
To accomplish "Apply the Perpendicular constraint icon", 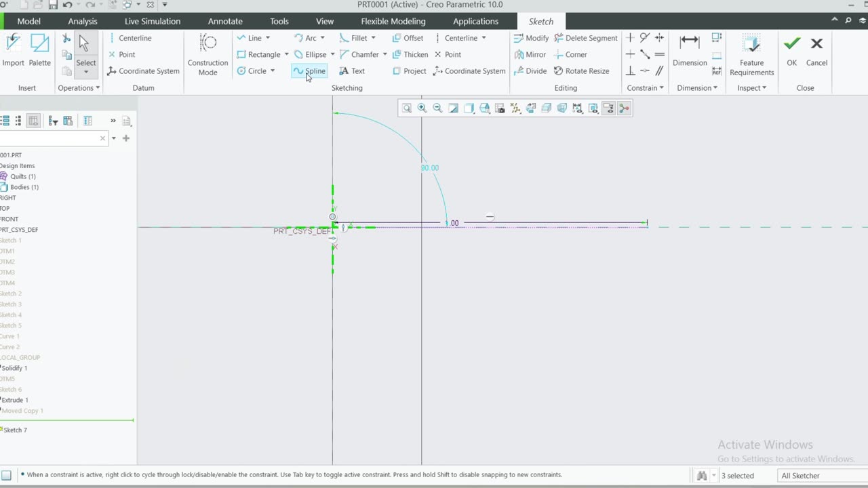I will 631,70.
